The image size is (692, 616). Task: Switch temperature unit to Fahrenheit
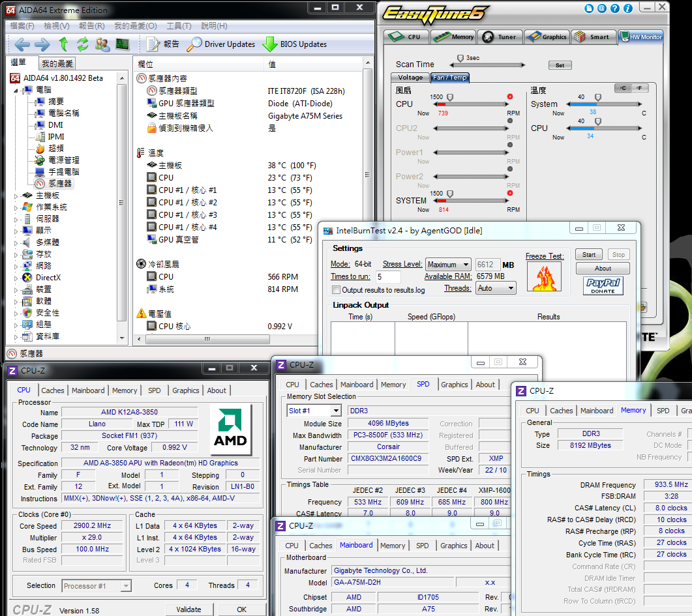638,88
